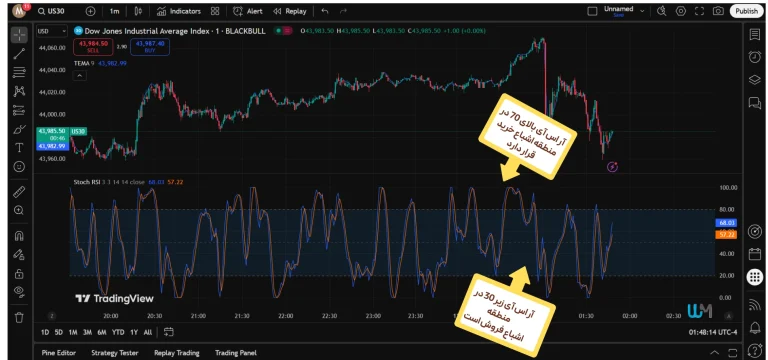Open the economic calendar panel

pyautogui.click(x=754, y=254)
